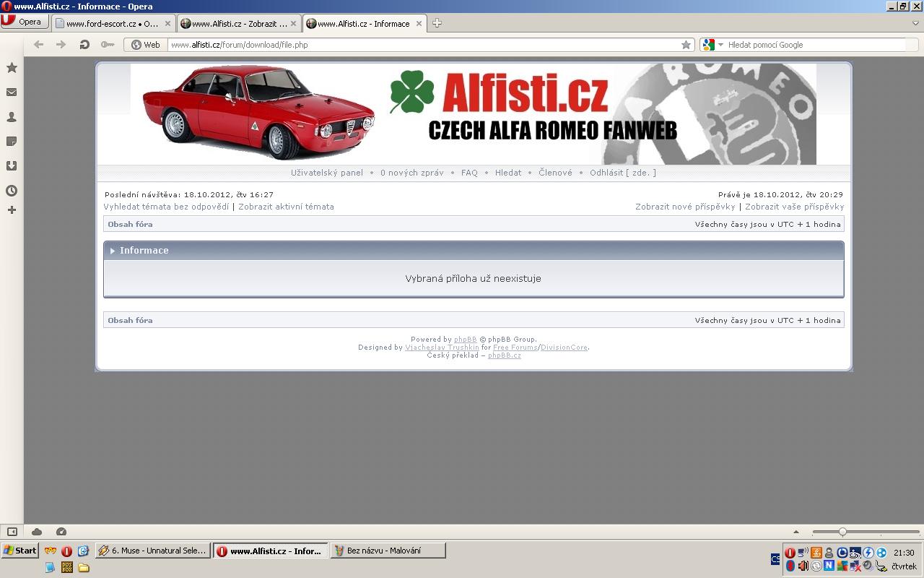
Task: Expand the Google search engine dropdown
Action: tap(720, 45)
